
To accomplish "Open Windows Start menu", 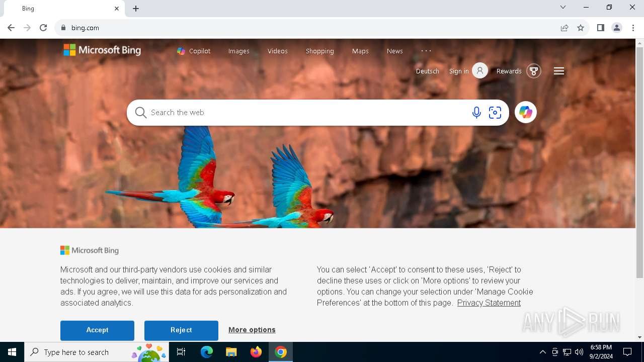I will [12, 352].
